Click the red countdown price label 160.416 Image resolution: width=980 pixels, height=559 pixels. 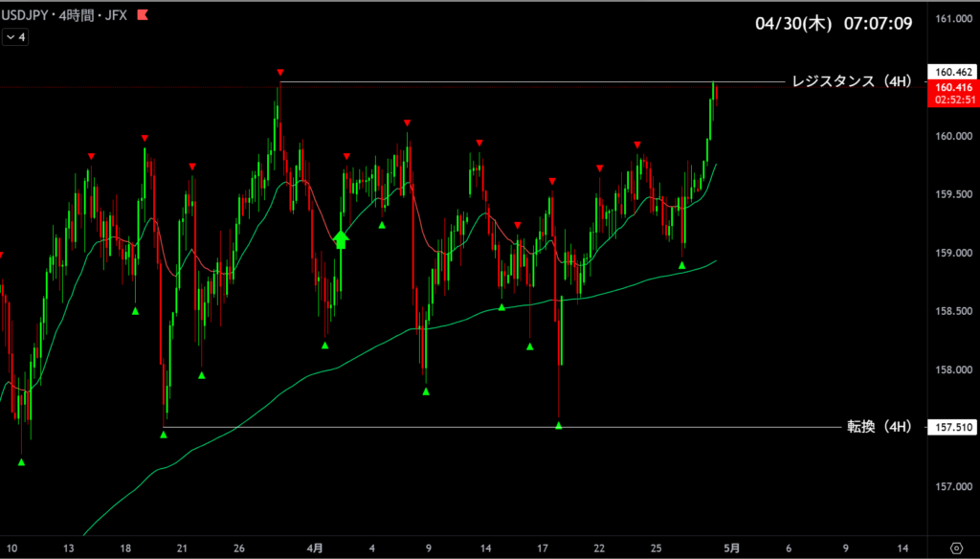point(953,92)
